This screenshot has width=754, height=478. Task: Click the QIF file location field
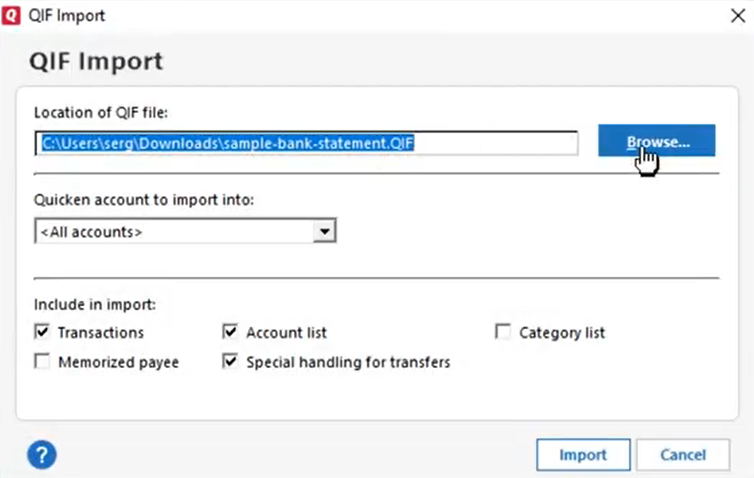(x=306, y=143)
